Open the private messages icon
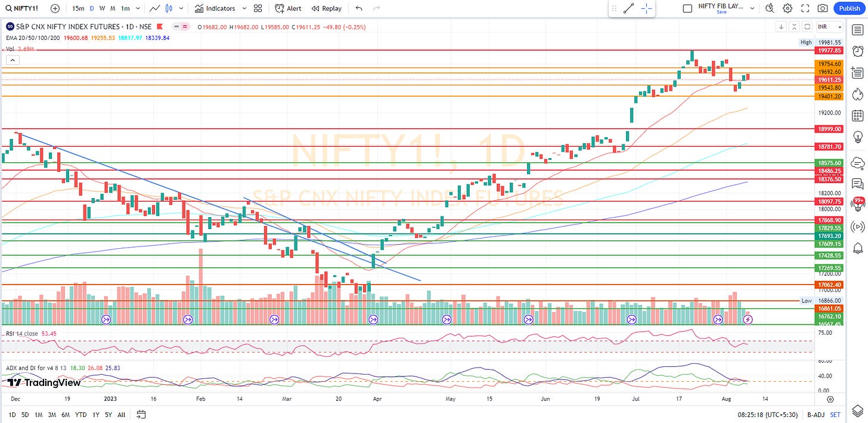The width and height of the screenshot is (868, 423). [x=858, y=183]
